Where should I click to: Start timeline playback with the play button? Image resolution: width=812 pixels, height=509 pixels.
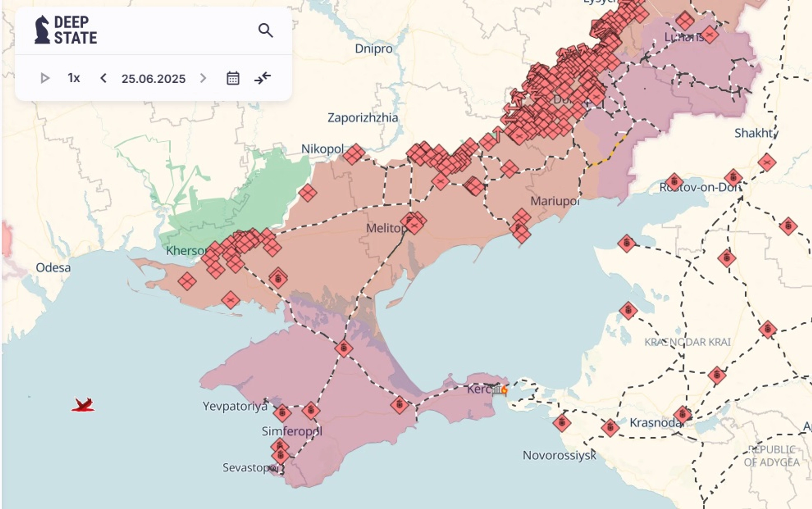tap(44, 78)
